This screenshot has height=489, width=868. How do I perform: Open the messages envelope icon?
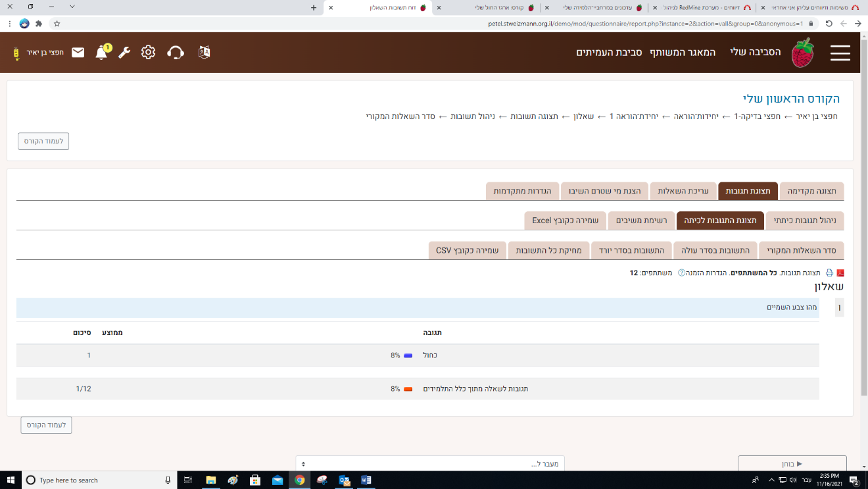(78, 53)
